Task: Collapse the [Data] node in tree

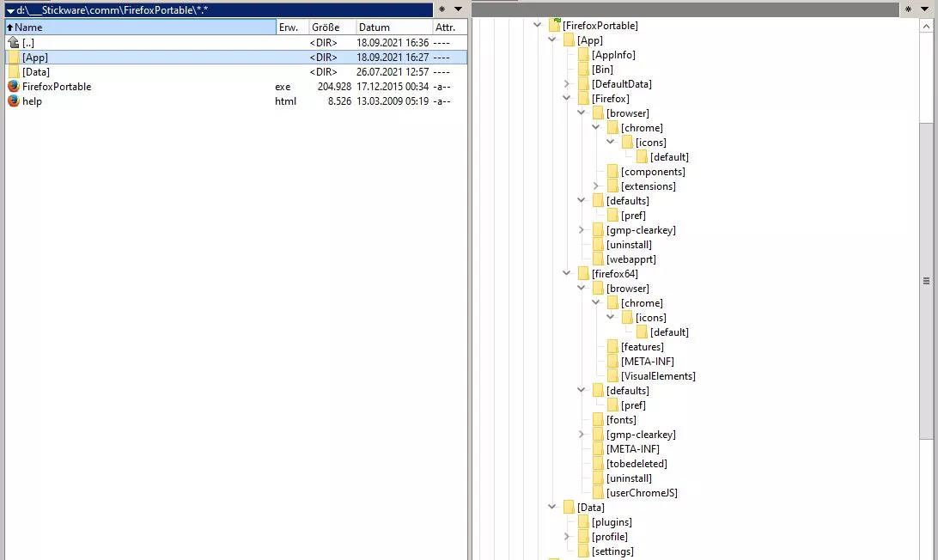Action: (551, 507)
